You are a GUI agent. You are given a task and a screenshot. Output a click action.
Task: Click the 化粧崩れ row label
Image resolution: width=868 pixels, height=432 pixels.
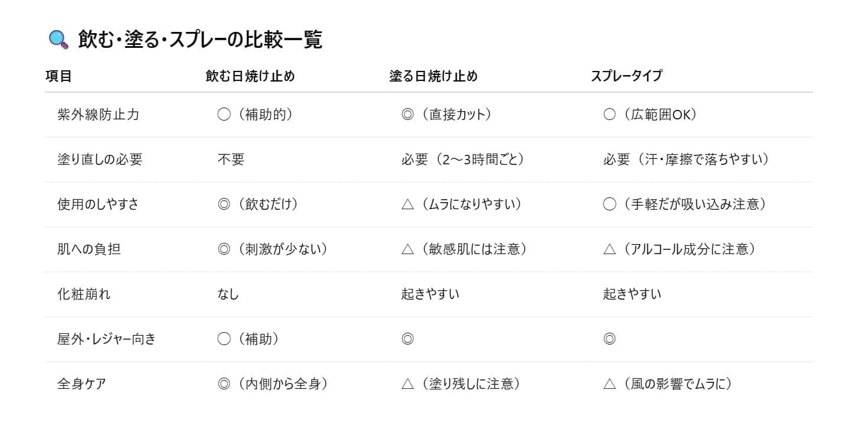(x=84, y=294)
